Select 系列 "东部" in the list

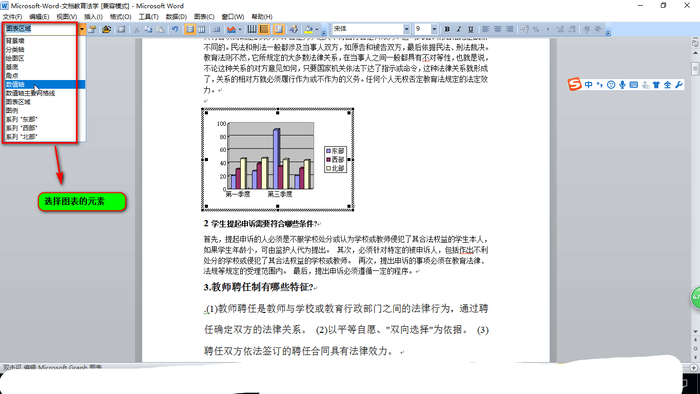click(21, 119)
